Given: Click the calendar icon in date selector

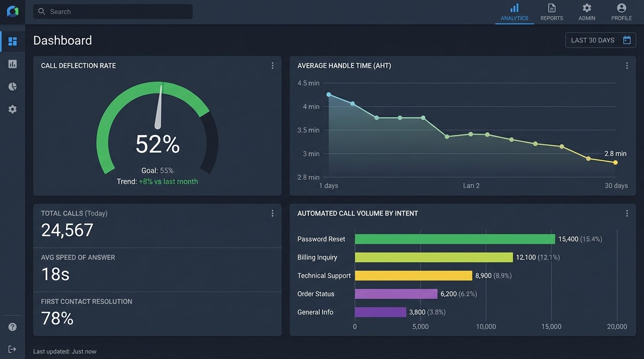Looking at the screenshot, I should 627,40.
